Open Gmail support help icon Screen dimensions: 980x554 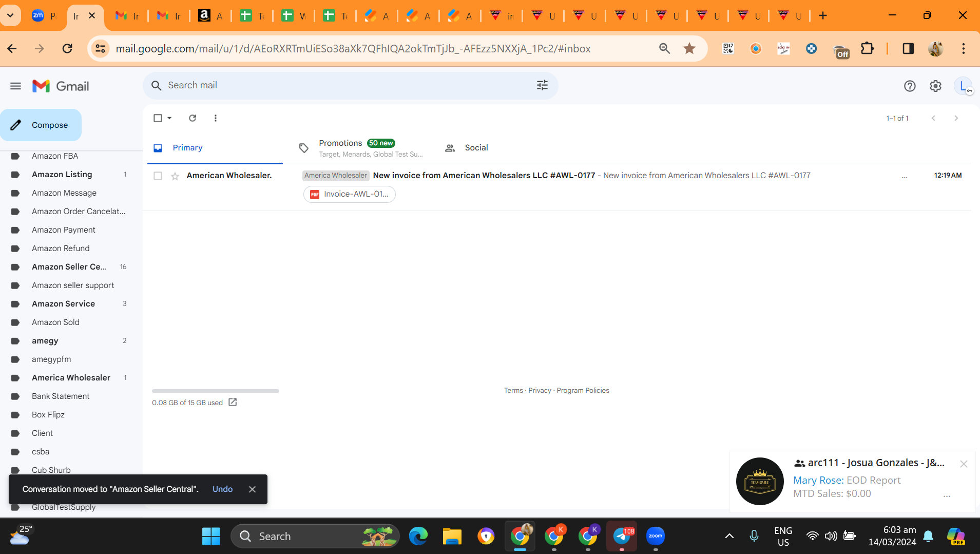click(x=910, y=86)
